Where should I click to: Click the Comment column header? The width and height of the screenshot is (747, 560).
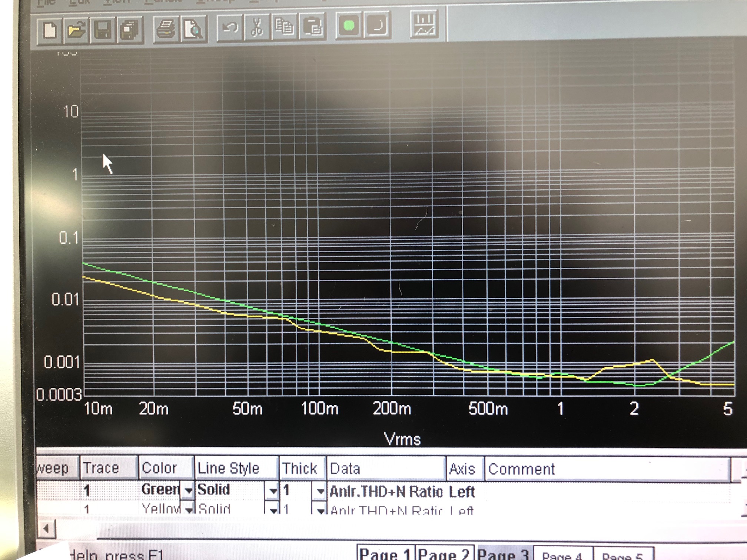click(x=608, y=470)
